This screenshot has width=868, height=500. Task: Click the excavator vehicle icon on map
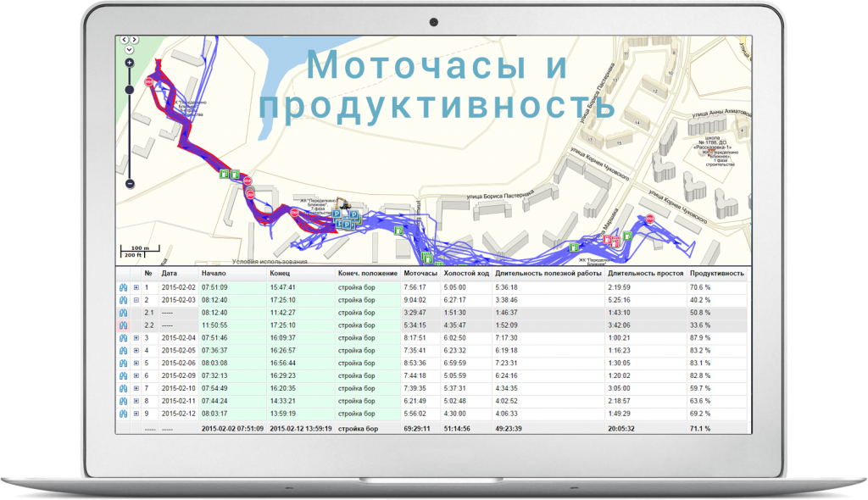[x=342, y=205]
